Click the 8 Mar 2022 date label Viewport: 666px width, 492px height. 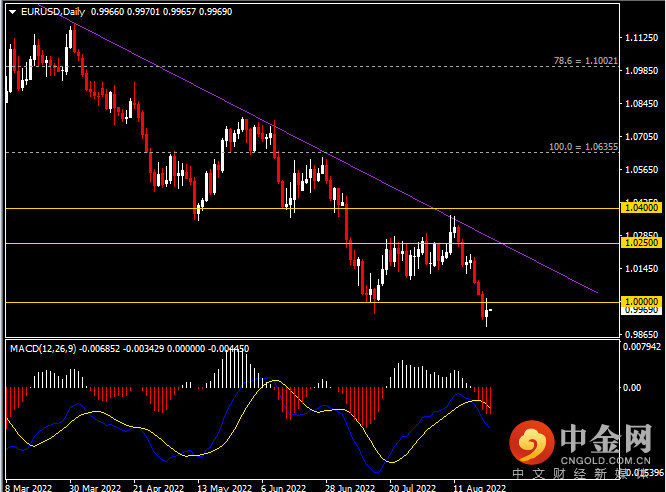pyautogui.click(x=28, y=488)
